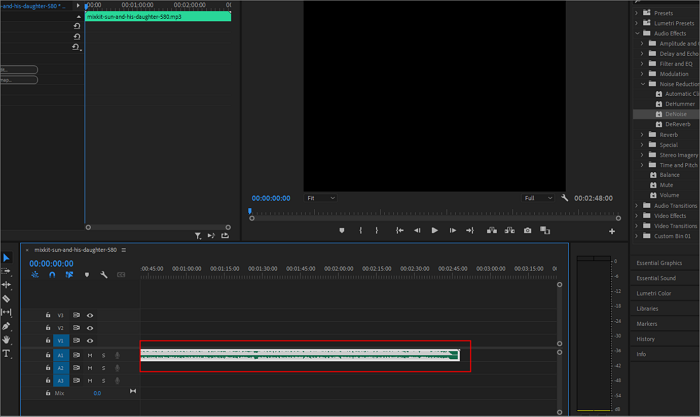Open the Libraries panel
This screenshot has width=700, height=417.
click(647, 309)
